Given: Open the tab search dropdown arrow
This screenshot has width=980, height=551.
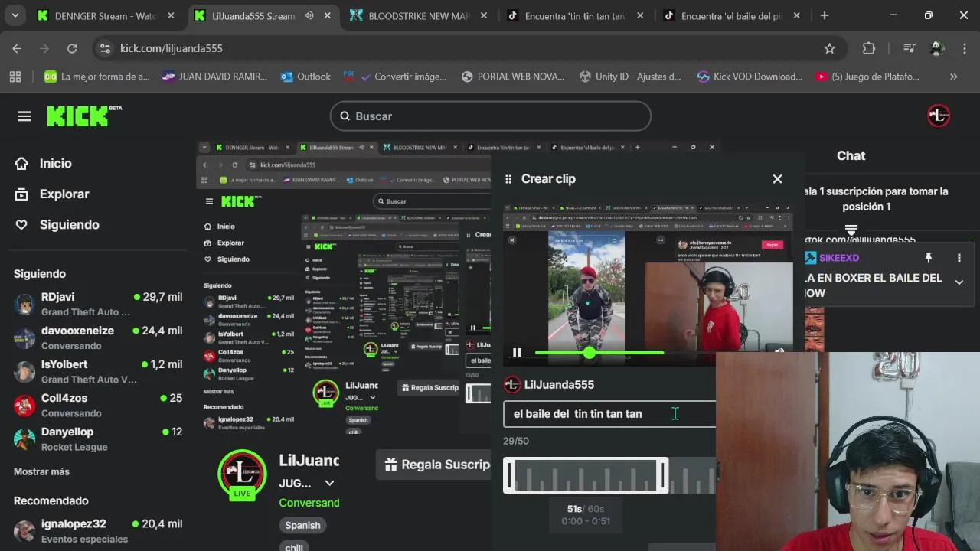Looking at the screenshot, I should (x=15, y=15).
